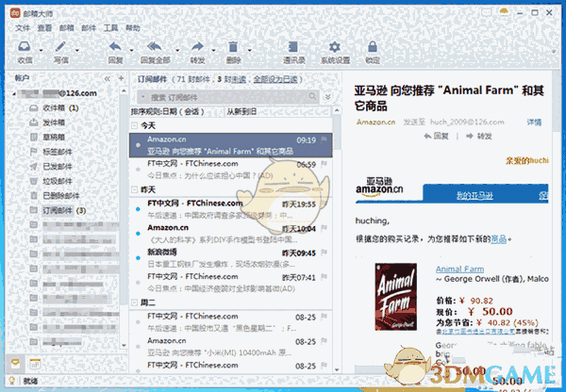The width and height of the screenshot is (566, 392).
Task: Collapse the 昨天 group
Action: pyautogui.click(x=134, y=189)
